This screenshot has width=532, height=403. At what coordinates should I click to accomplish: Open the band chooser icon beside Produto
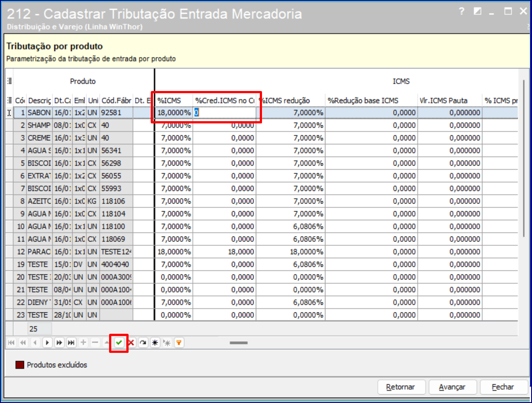click(x=9, y=81)
